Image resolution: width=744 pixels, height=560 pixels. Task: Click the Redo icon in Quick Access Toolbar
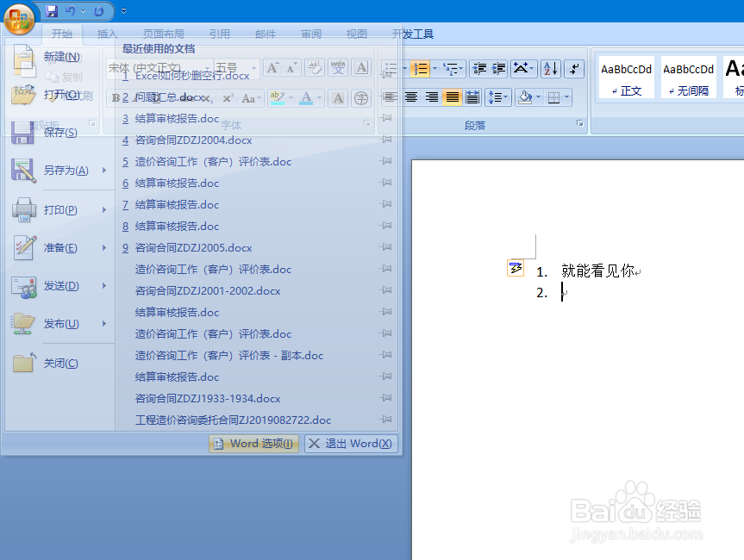[x=98, y=11]
